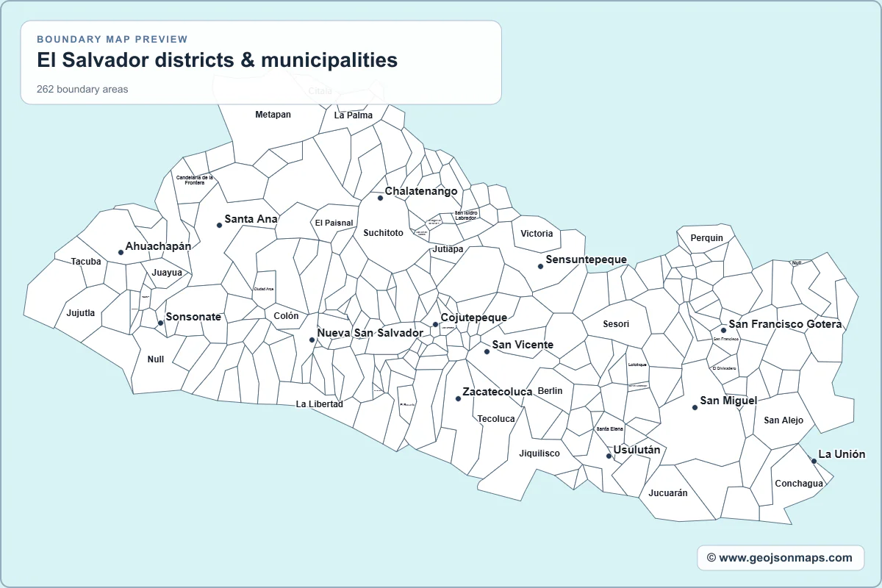Click the Suchitoto municipality label
The image size is (882, 588).
[x=384, y=233]
